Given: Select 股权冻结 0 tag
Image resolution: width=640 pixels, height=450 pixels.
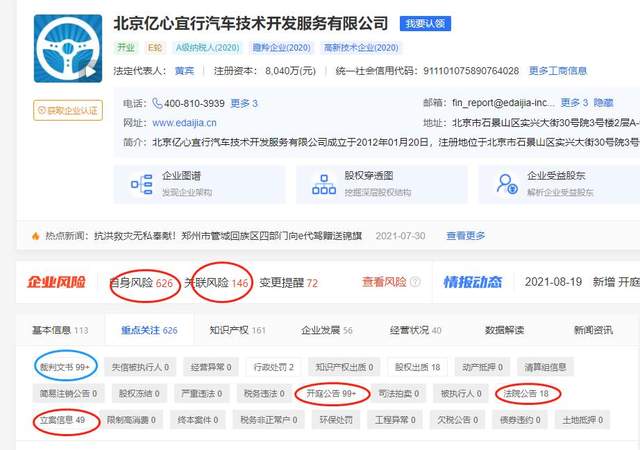Looking at the screenshot, I should pos(139,393).
